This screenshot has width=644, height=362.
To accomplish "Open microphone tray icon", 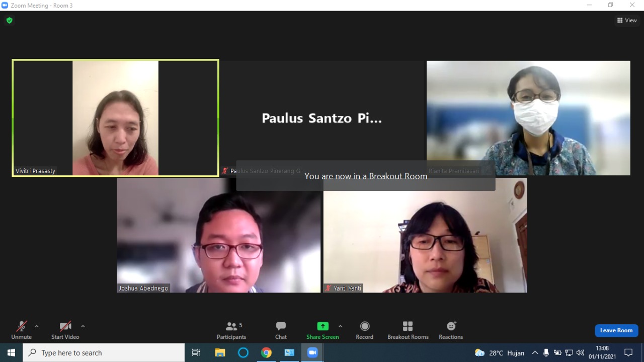I will point(546,352).
